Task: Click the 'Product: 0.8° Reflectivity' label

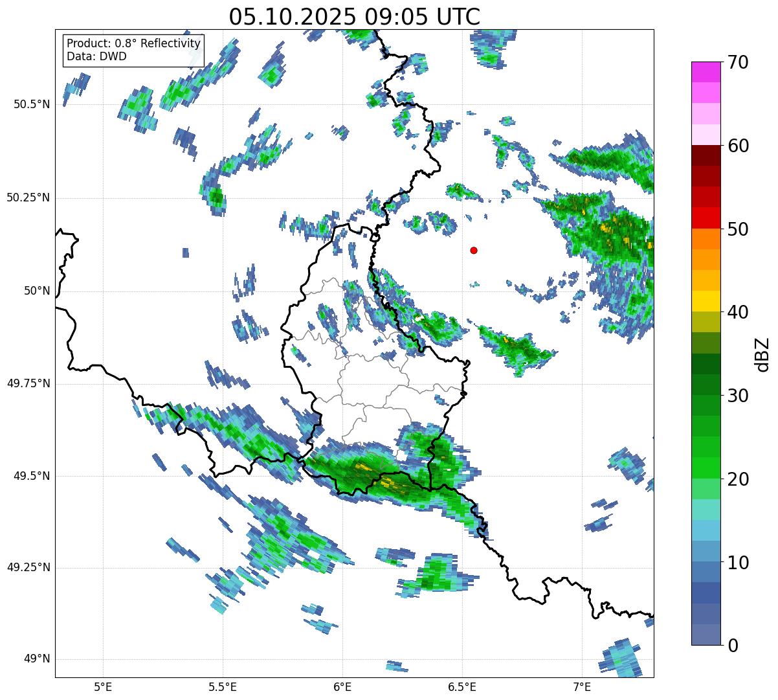Action: click(134, 43)
